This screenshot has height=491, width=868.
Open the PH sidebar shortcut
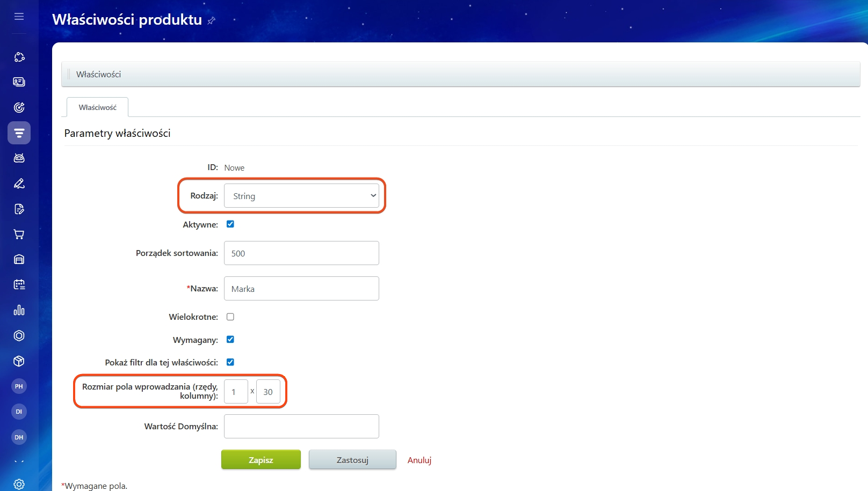(19, 386)
